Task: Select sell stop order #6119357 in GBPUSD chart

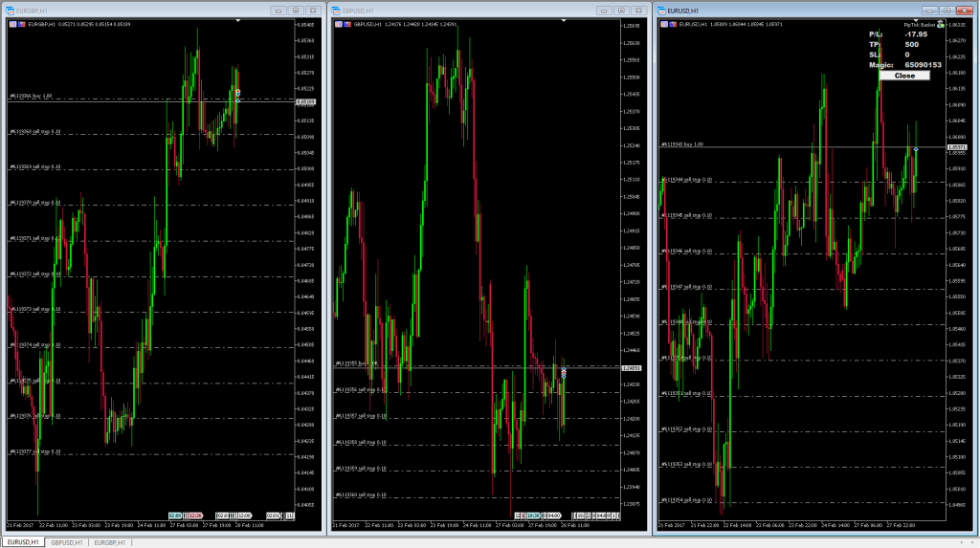Action: (361, 415)
